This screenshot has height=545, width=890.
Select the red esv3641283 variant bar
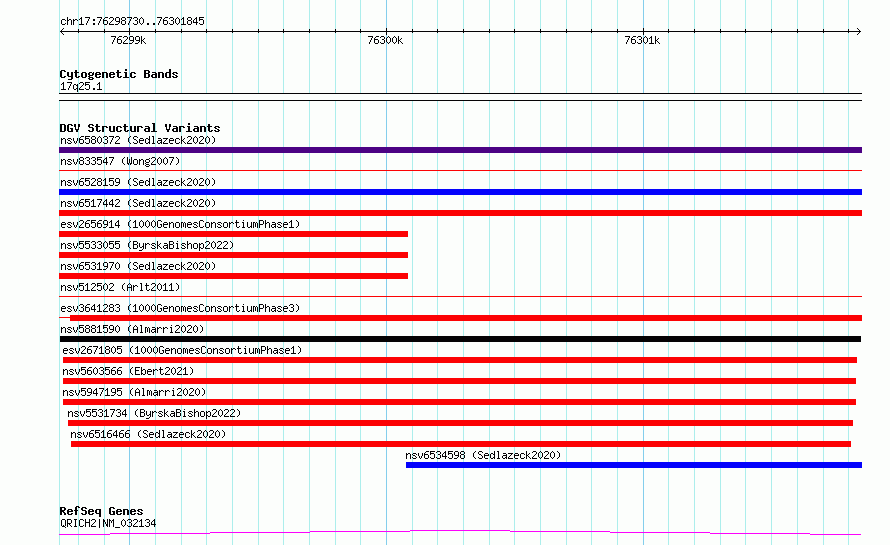pos(466,318)
